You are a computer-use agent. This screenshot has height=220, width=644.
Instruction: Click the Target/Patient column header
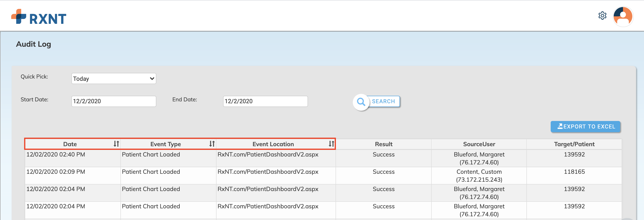(574, 144)
